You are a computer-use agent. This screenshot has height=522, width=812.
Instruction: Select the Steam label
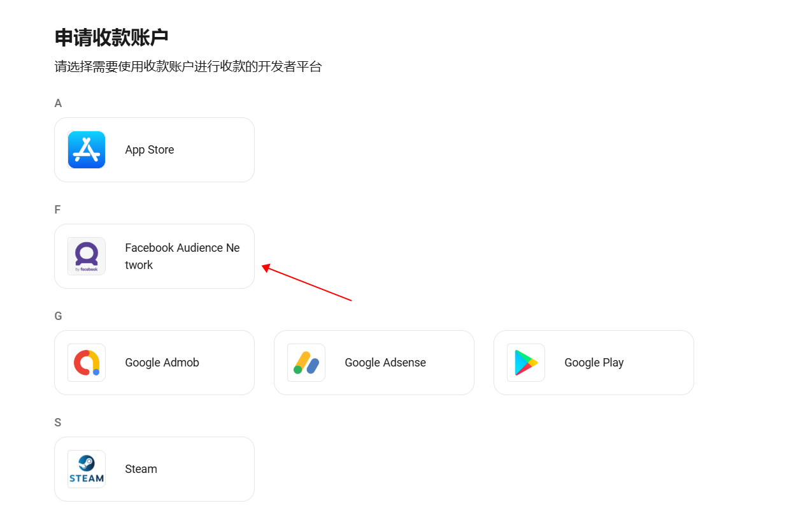point(141,469)
